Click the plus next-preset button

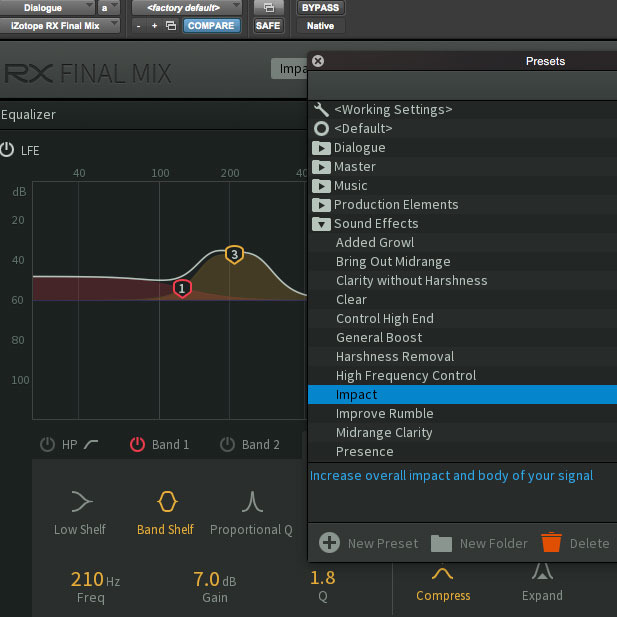tap(155, 26)
